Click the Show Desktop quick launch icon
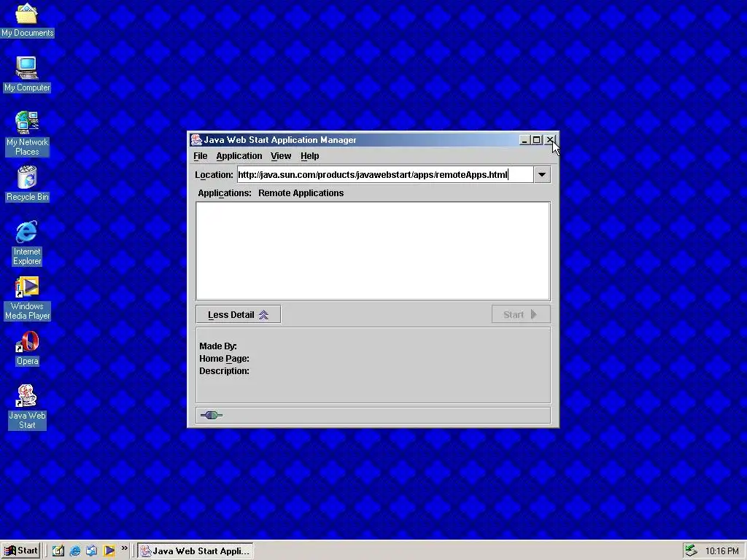 58,551
